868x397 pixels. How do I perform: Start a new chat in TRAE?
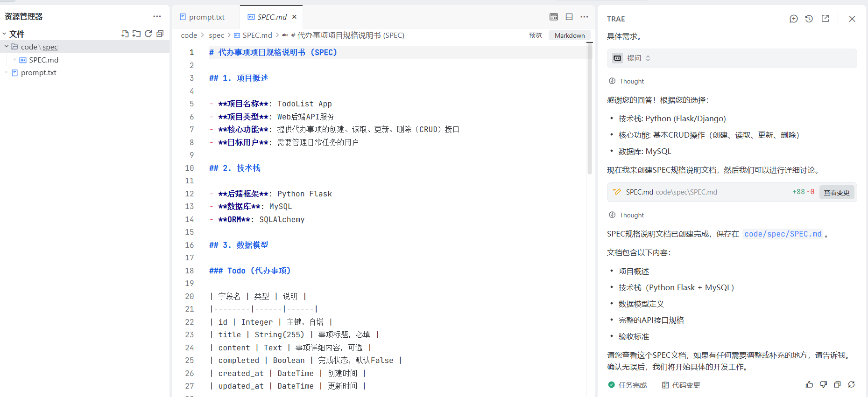pos(793,19)
